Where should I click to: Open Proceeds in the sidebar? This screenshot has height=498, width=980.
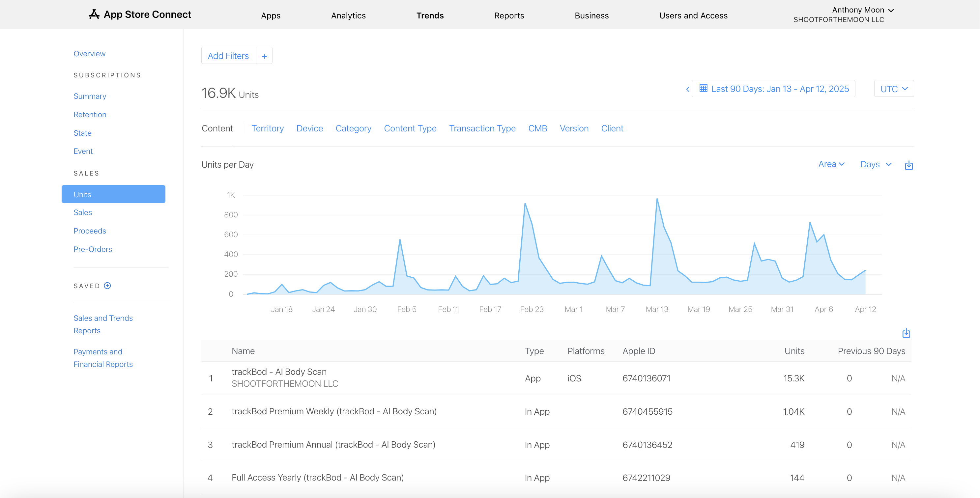90,231
